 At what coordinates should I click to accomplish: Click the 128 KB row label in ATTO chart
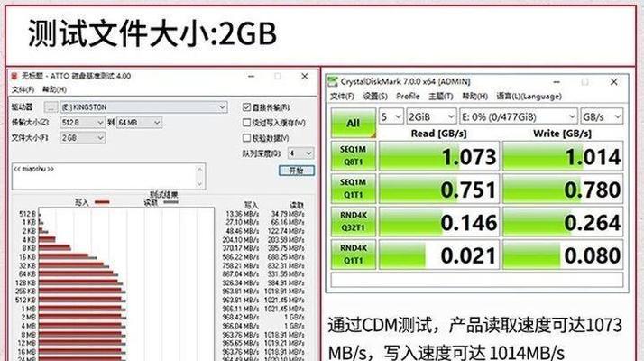pos(26,282)
